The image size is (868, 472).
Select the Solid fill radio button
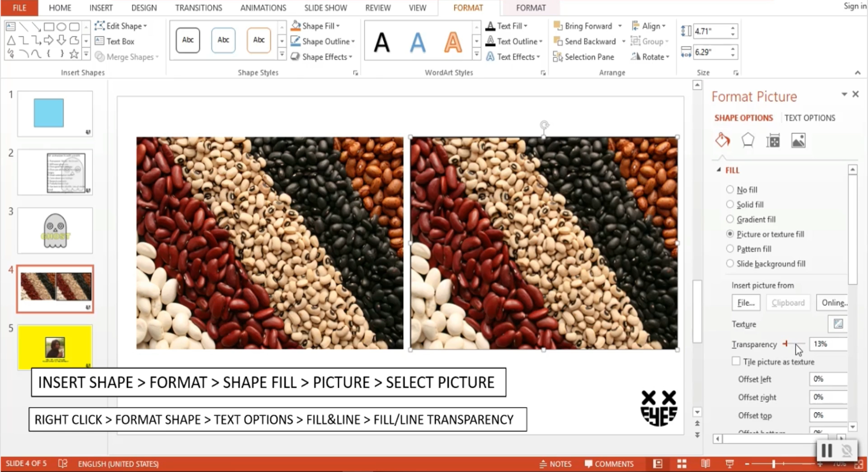[730, 204]
